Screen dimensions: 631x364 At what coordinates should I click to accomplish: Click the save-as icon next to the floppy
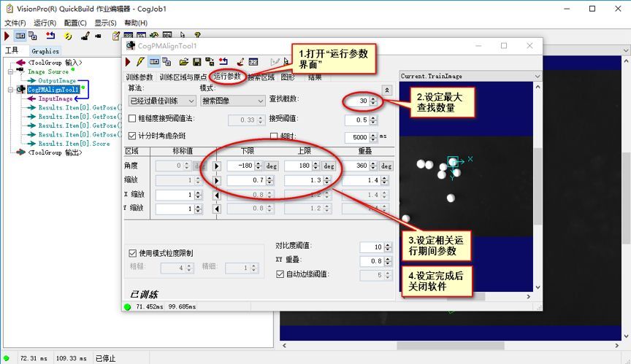pos(210,62)
